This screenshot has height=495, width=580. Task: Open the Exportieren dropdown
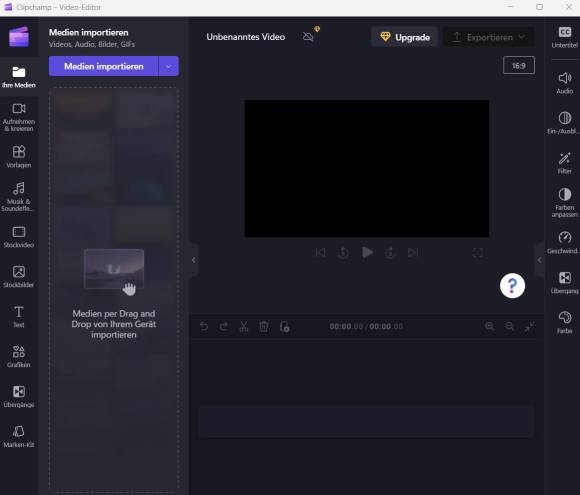(489, 37)
